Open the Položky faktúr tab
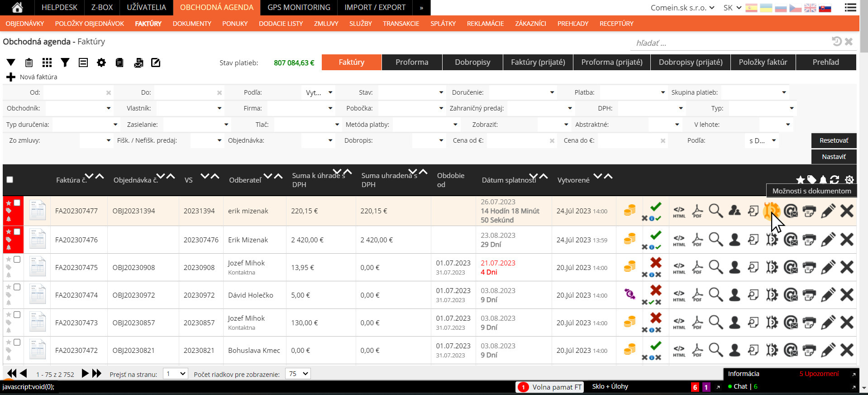 tap(763, 62)
